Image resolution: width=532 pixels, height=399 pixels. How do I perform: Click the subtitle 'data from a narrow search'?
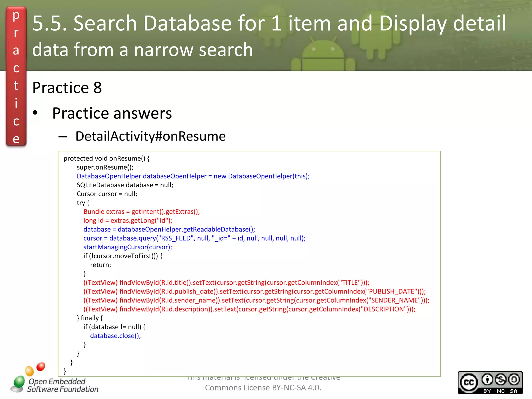143,49
